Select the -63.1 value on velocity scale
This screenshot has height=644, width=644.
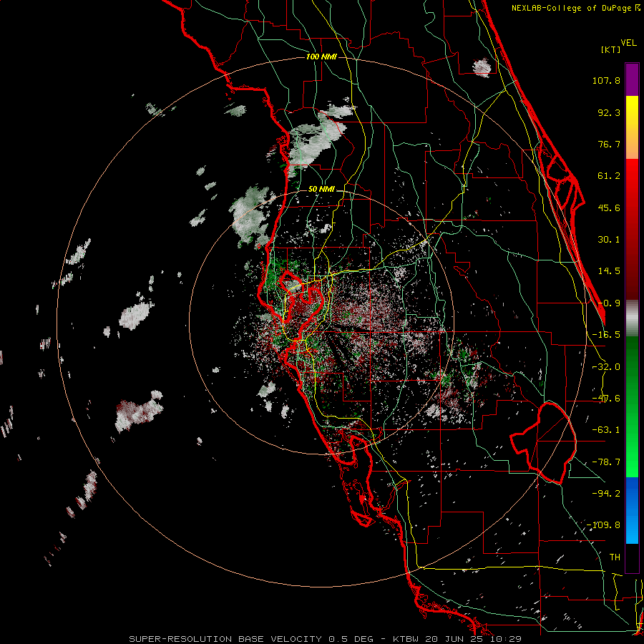point(606,430)
